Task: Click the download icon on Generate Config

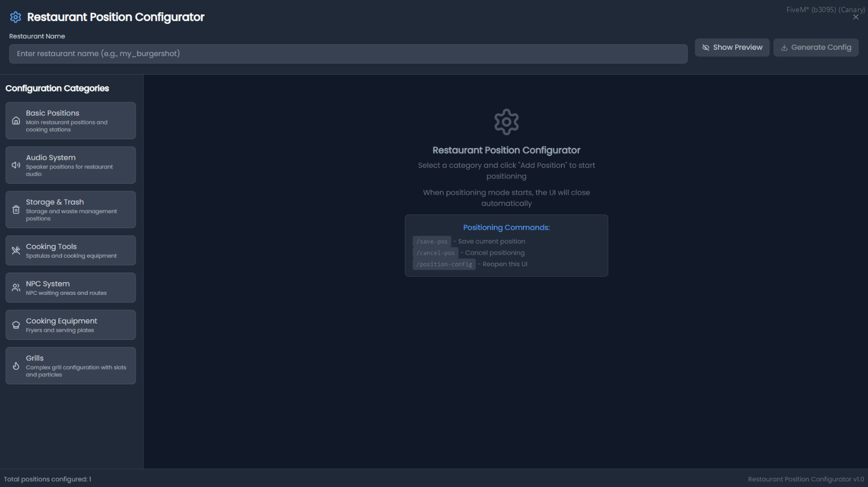Action: tap(784, 48)
